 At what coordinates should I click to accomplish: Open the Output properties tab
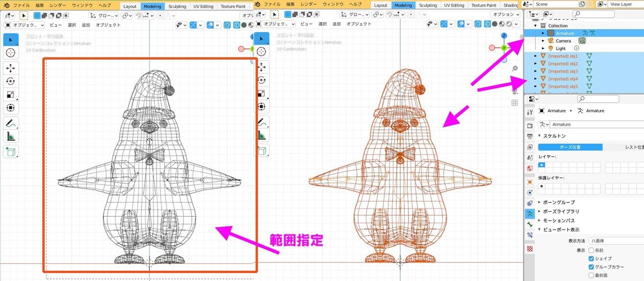coord(530,136)
